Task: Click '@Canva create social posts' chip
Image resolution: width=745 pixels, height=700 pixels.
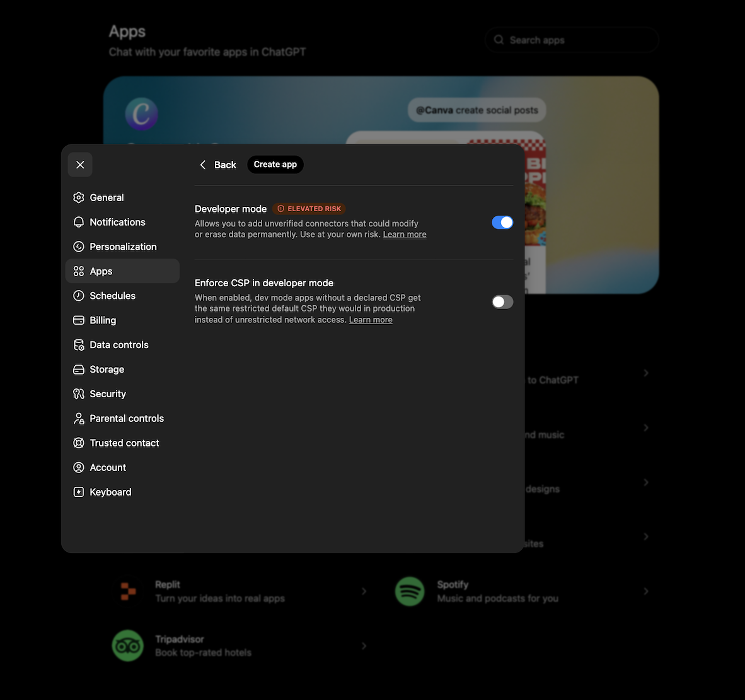Action: (x=476, y=110)
